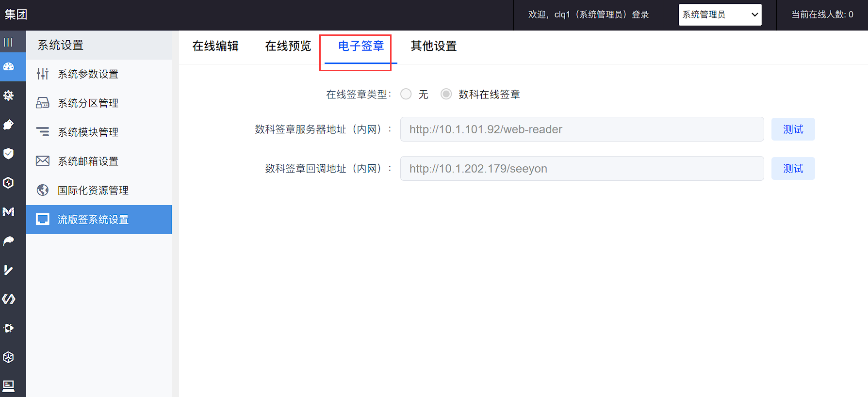Click the 在线签章类型 label

point(359,95)
